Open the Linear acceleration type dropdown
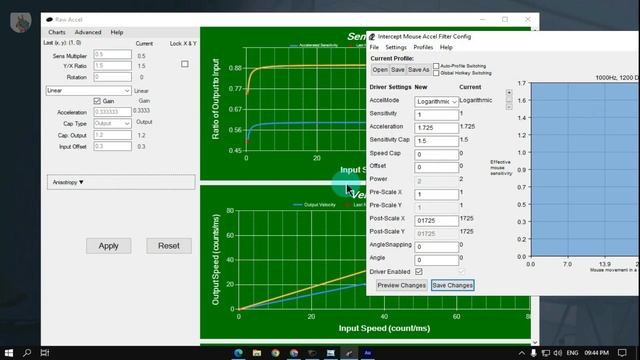Viewport: 640px width, 360px height. (88, 91)
